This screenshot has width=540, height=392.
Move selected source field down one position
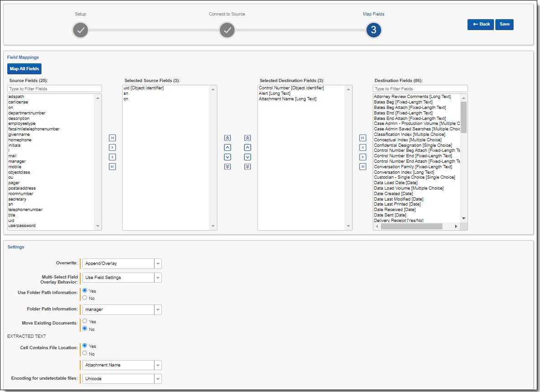pyautogui.click(x=227, y=157)
